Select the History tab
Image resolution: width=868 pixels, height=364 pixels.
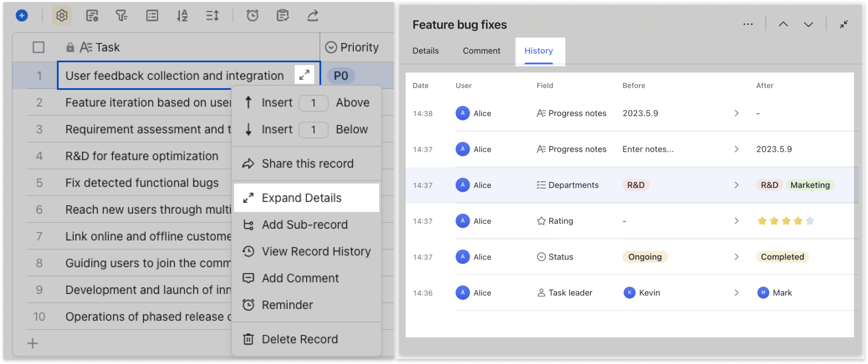(x=538, y=51)
